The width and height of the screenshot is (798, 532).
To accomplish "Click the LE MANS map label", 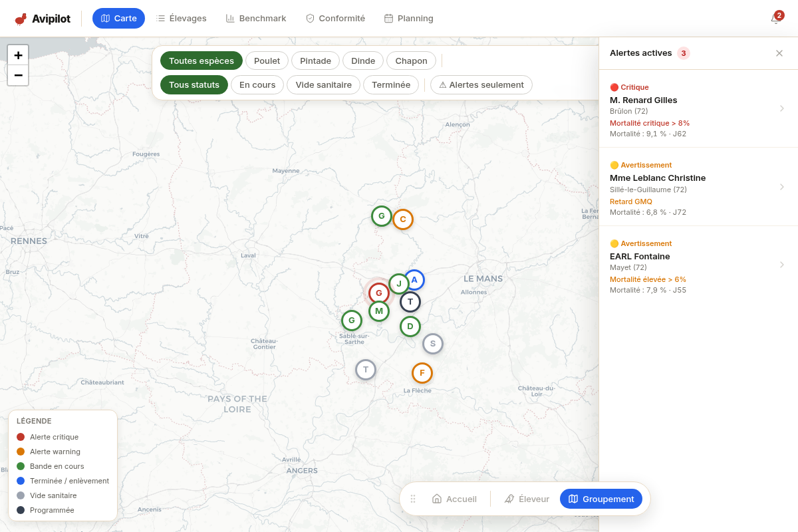I will click(x=483, y=279).
